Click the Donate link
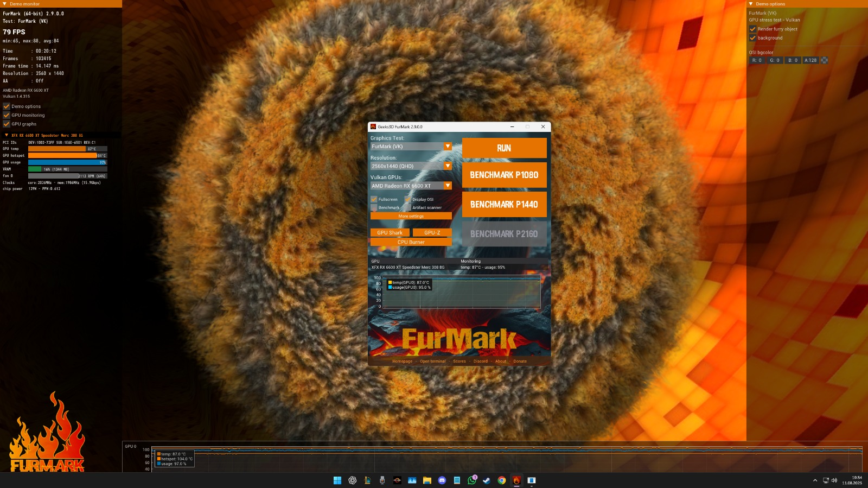Viewport: 868px width, 488px height. (520, 362)
